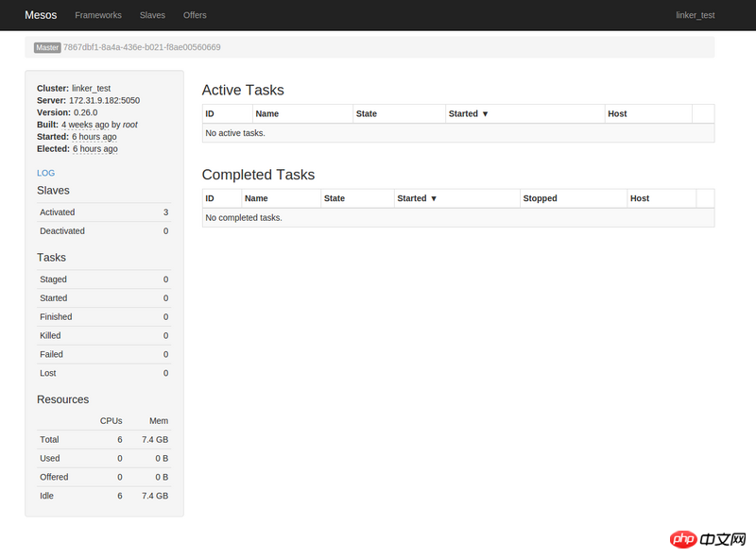This screenshot has width=756, height=558.
Task: Click the Total CPUs value 6
Action: click(120, 439)
